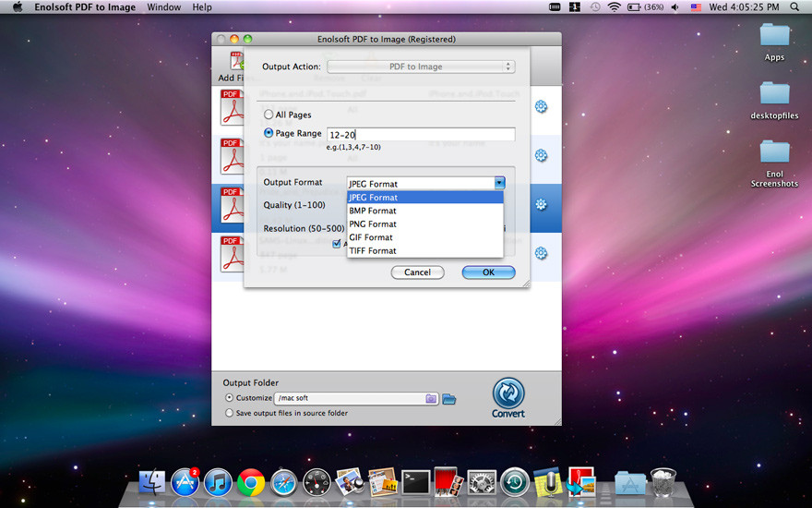
Task: Select the Enol Screenshots desktop folder
Action: pos(775,151)
